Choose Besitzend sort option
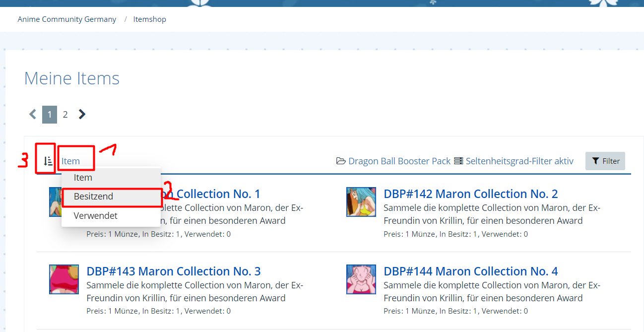Screen dimensions: 644x332 pos(93,197)
